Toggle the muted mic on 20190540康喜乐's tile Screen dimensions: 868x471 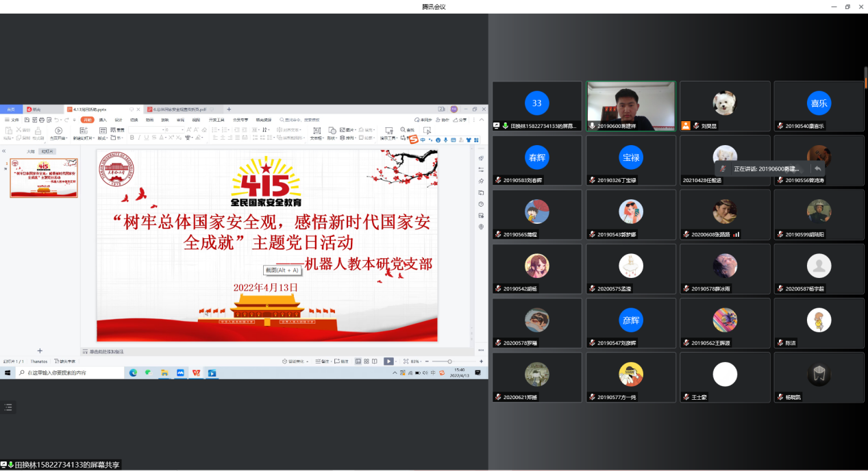coord(780,126)
